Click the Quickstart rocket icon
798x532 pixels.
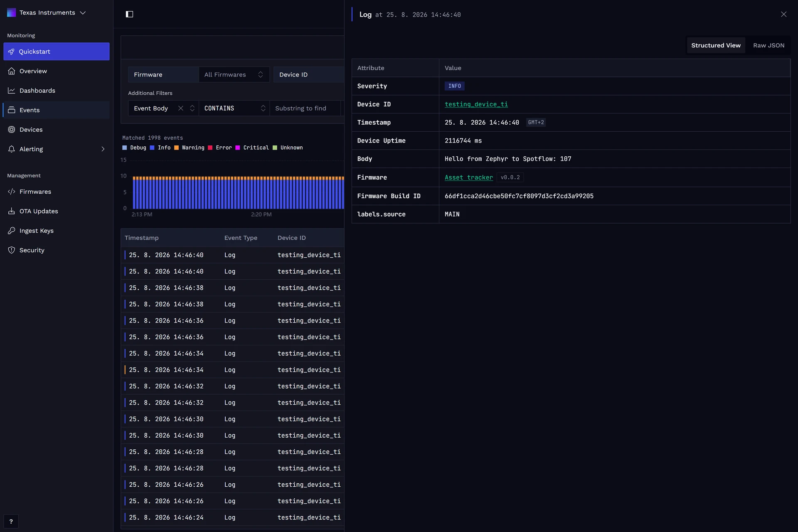point(11,52)
